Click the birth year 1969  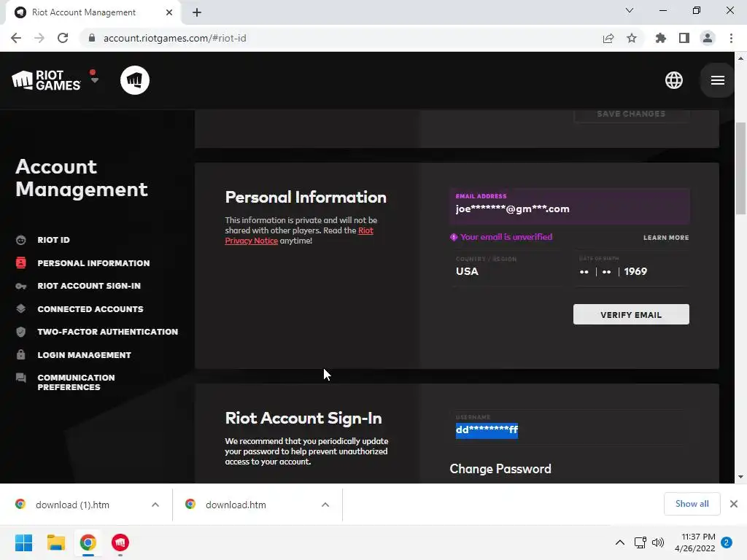pos(635,271)
